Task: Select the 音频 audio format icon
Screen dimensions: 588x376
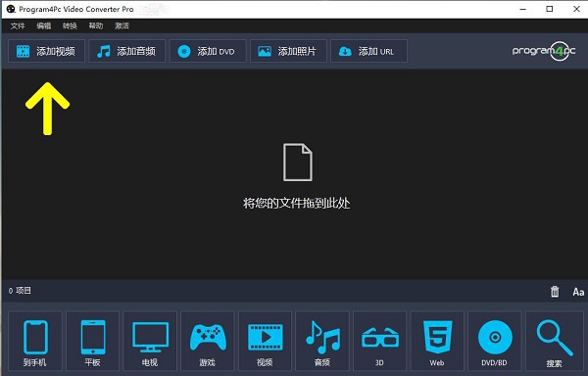Action: 322,341
